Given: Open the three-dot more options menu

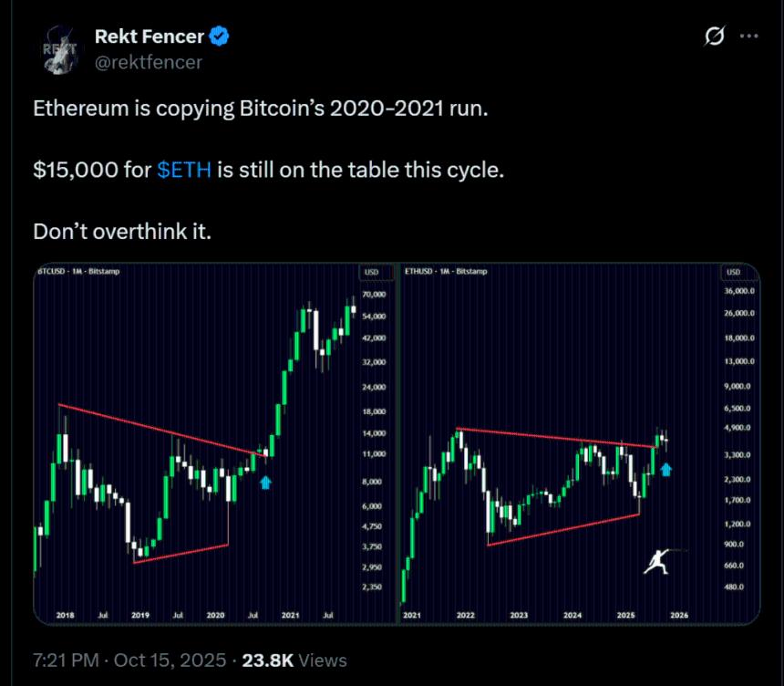Looking at the screenshot, I should (748, 37).
